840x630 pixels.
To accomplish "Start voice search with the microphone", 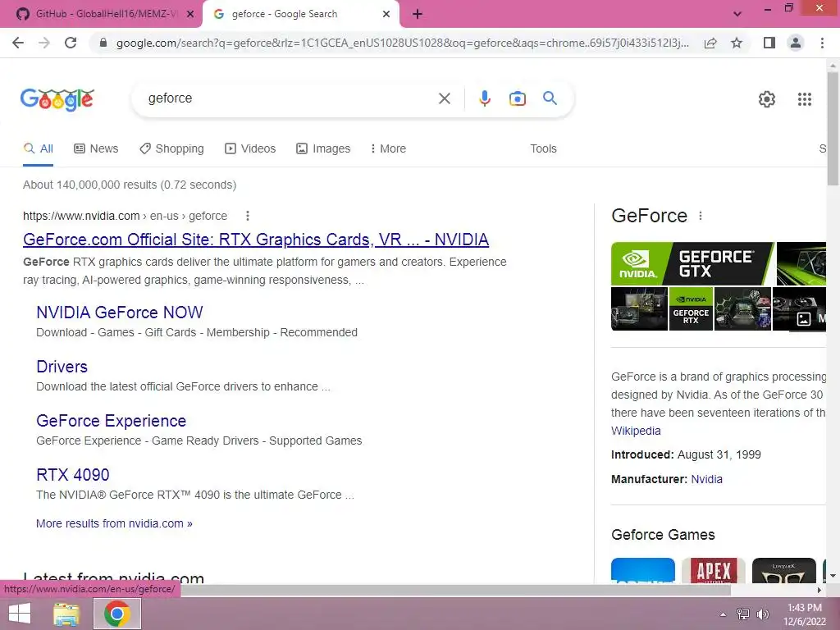I will (485, 98).
